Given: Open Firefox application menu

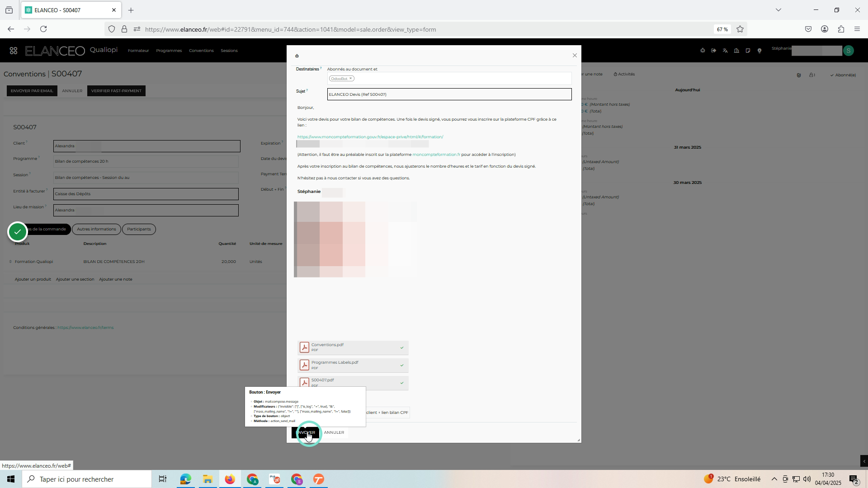Looking at the screenshot, I should (x=857, y=29).
